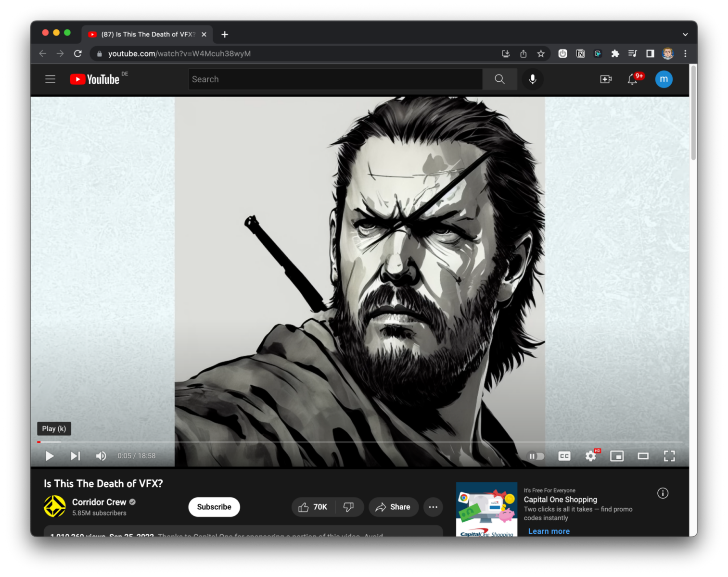The width and height of the screenshot is (728, 577).
Task: Open the Notion extension icon
Action: pos(580,53)
